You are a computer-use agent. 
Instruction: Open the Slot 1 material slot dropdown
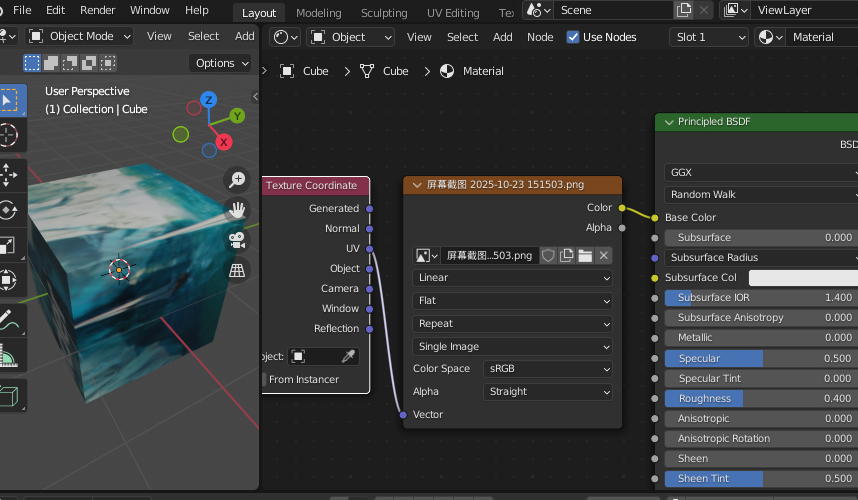click(709, 37)
